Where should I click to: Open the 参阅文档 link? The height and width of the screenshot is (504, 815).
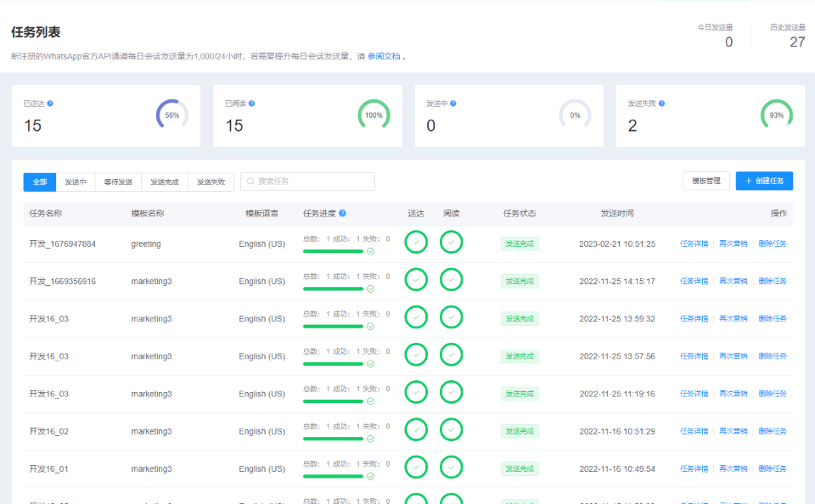pyautogui.click(x=384, y=57)
